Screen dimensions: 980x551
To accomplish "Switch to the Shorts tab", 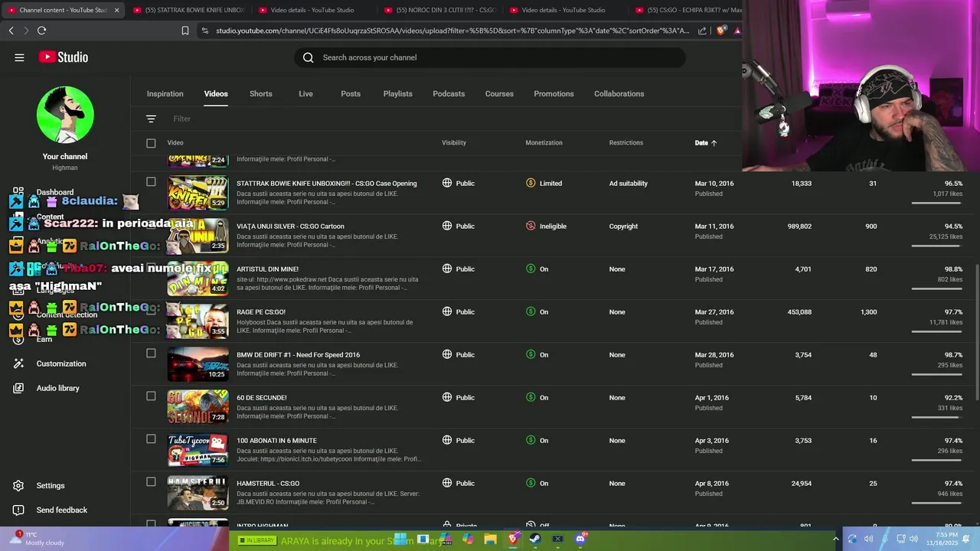I will (260, 93).
